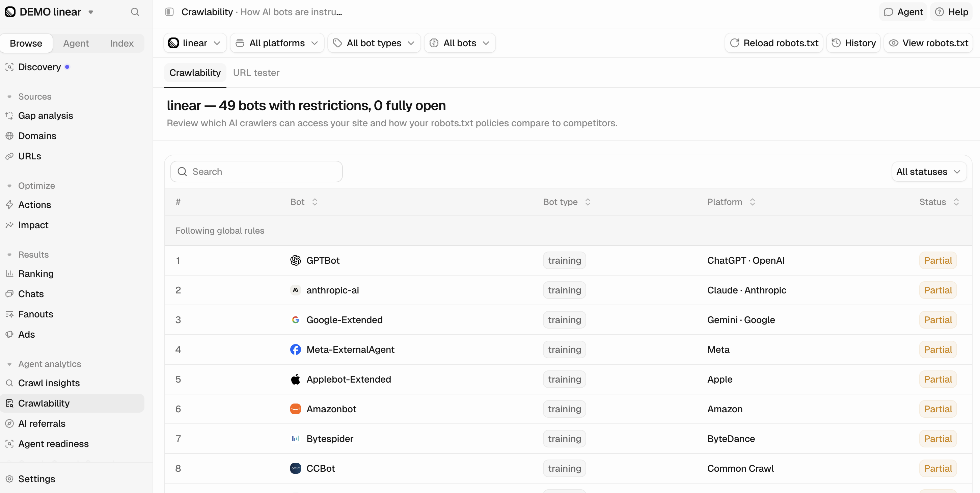This screenshot has height=493, width=980.
Task: Switch to the Agent sidebar tab
Action: click(x=76, y=43)
